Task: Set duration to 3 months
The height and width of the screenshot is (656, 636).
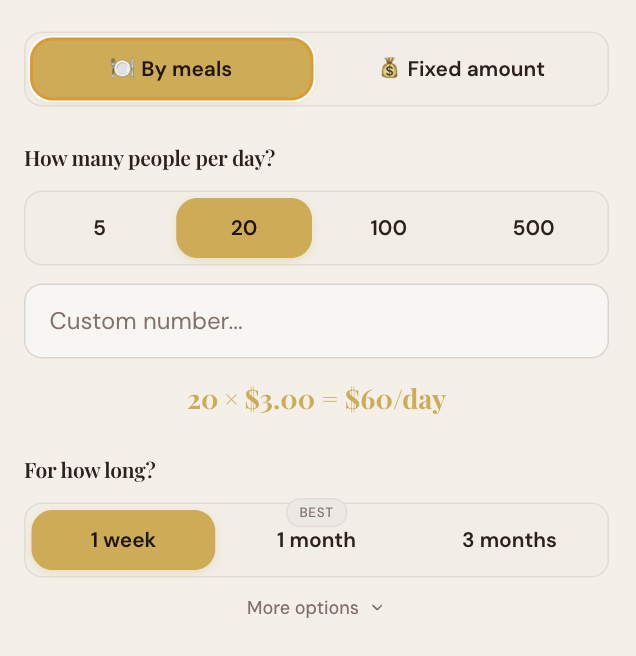Action: point(509,540)
